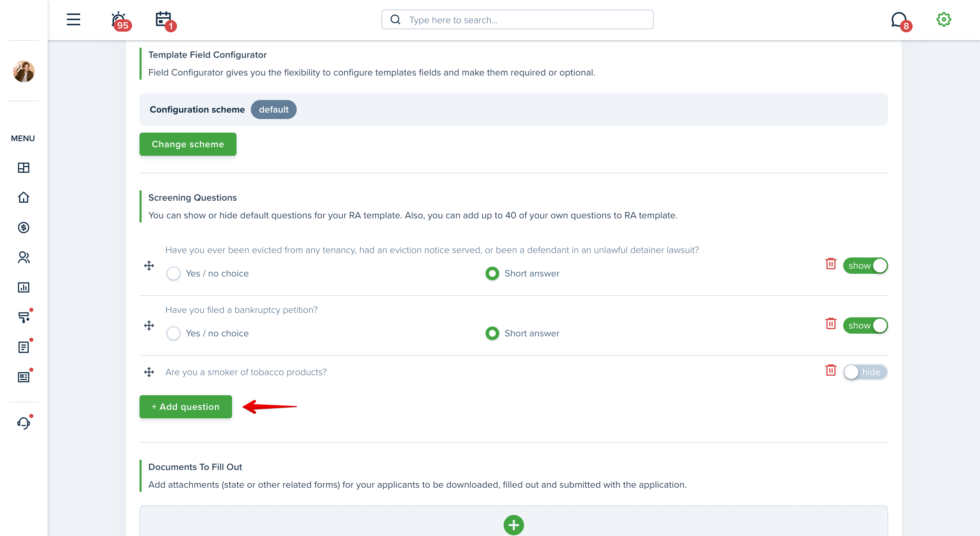
Task: Open the dollar accounting icon in sidebar
Action: (23, 227)
